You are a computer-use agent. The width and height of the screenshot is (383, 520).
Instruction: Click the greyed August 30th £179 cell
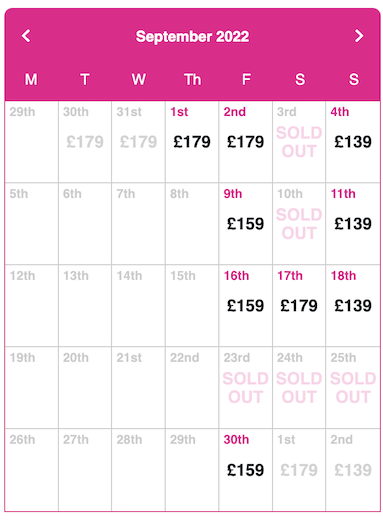[85, 142]
